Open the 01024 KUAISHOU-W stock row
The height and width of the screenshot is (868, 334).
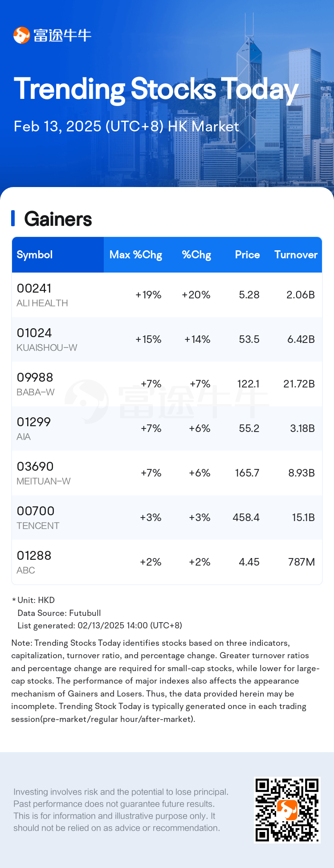[167, 339]
